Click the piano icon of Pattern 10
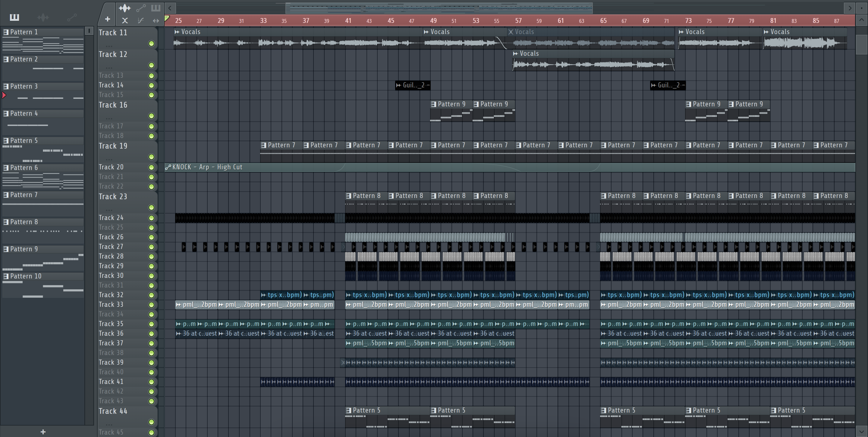The height and width of the screenshot is (437, 868). pyautogui.click(x=6, y=276)
